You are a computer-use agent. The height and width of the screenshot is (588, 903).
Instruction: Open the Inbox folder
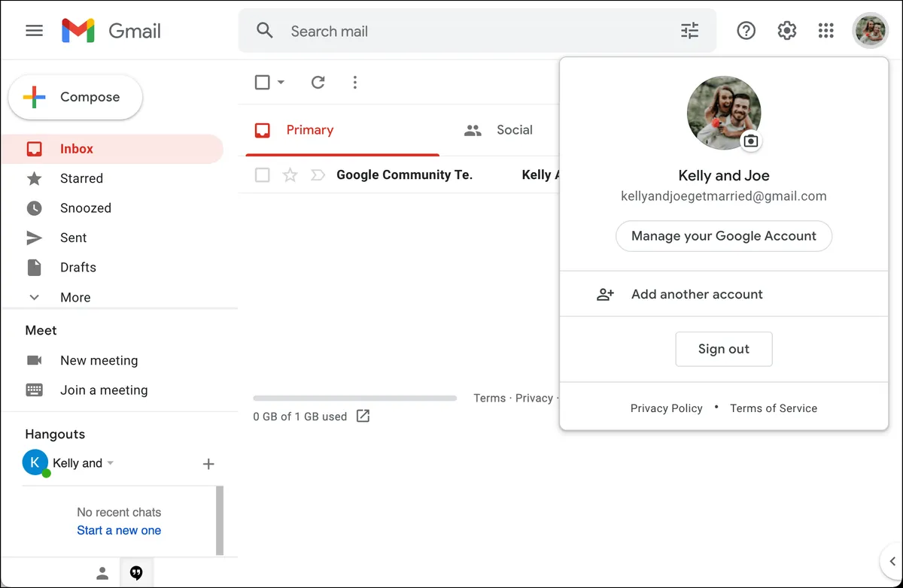coord(112,149)
